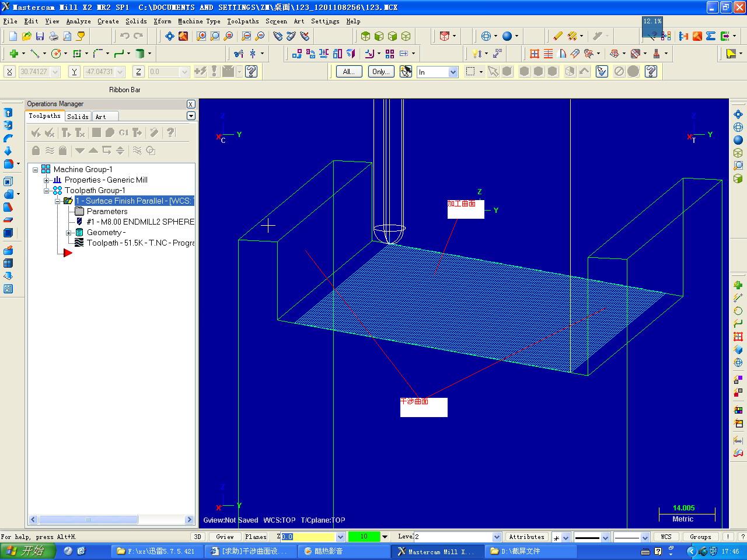
Task: Click the Fit to screen icon
Action: [170, 36]
